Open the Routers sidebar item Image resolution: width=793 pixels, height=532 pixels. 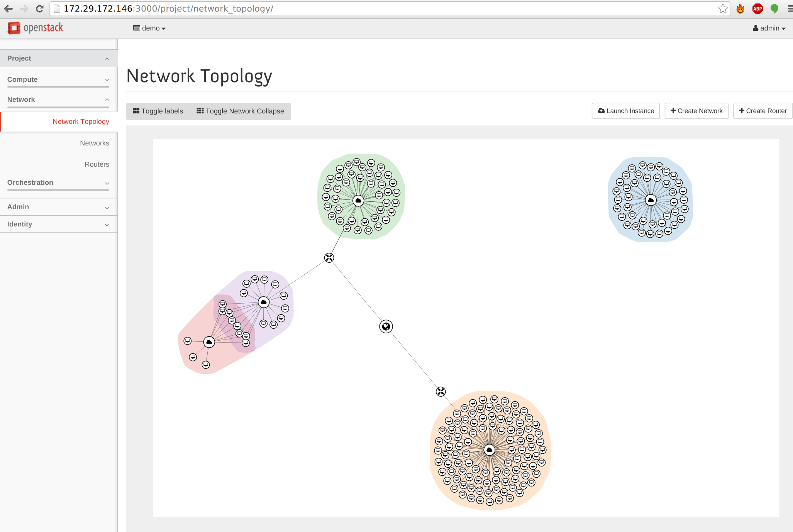(x=97, y=164)
